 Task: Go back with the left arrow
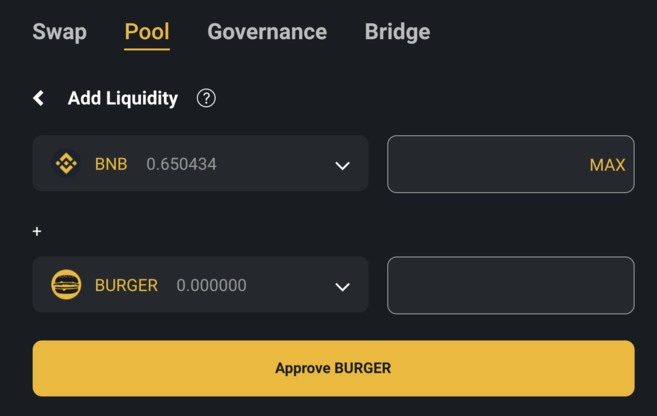[38, 98]
